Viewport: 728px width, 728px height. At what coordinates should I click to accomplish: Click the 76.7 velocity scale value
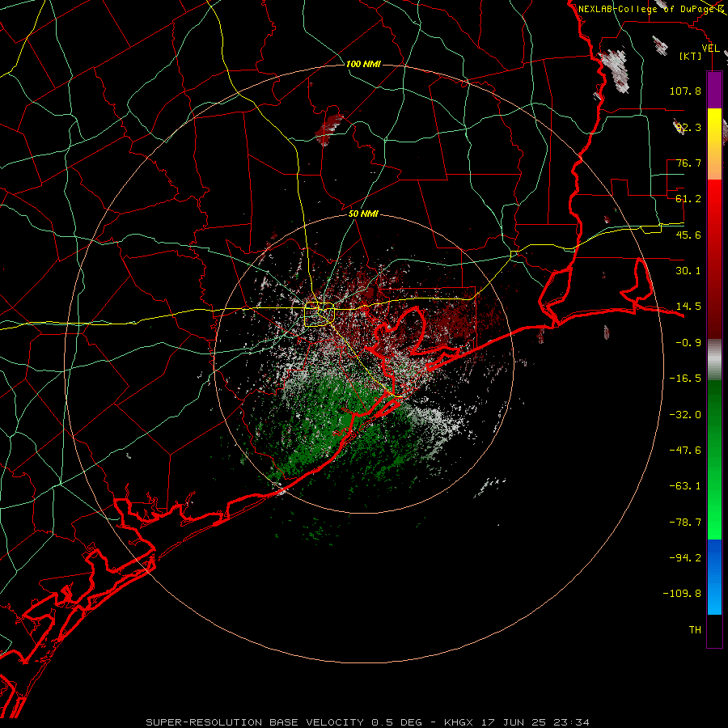(x=688, y=163)
